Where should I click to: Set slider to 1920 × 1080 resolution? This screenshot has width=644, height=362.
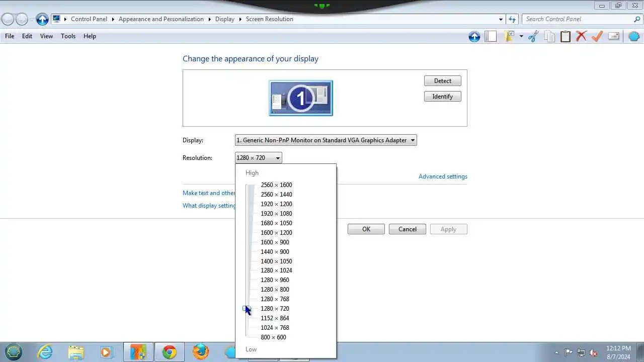[x=276, y=214]
